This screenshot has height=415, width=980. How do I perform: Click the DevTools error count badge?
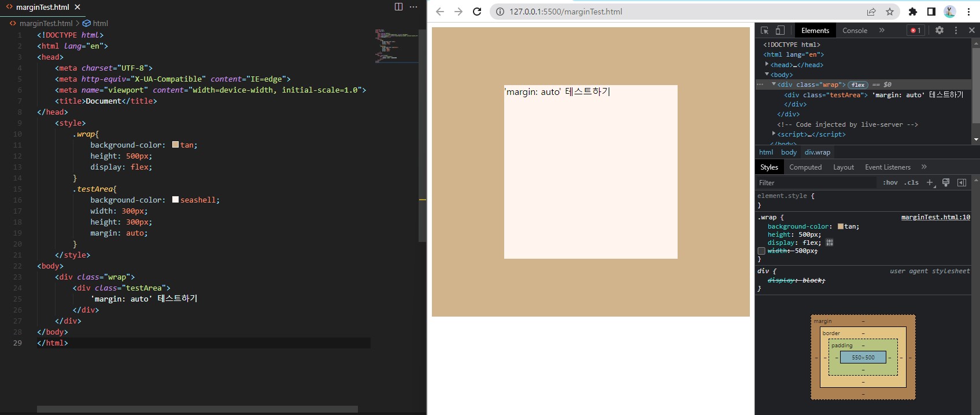click(x=916, y=31)
